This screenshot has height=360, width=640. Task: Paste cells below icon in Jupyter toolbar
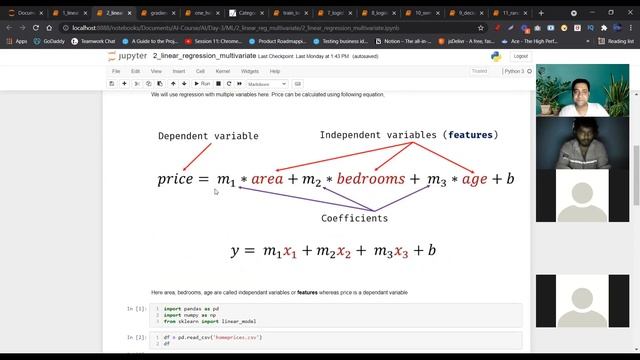tap(160, 84)
